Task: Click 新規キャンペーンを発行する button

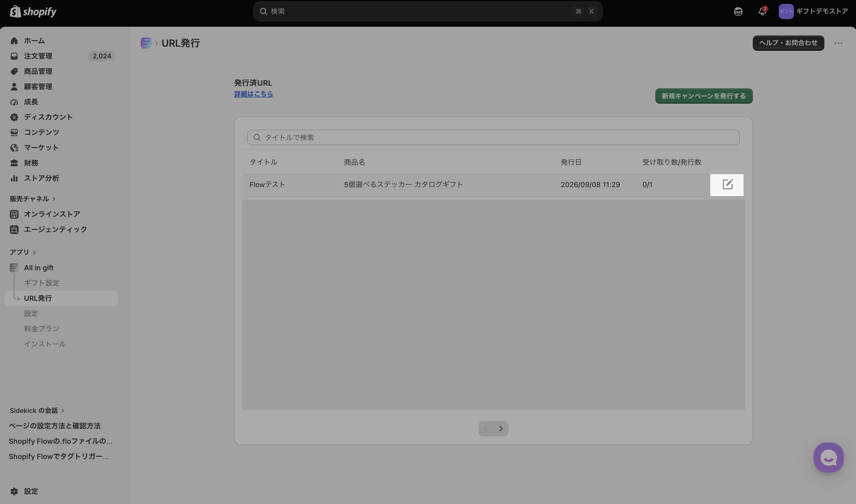Action: coord(704,96)
